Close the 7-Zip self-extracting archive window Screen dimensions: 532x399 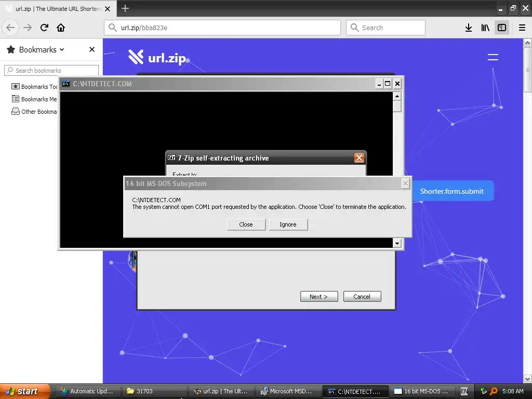click(x=359, y=158)
